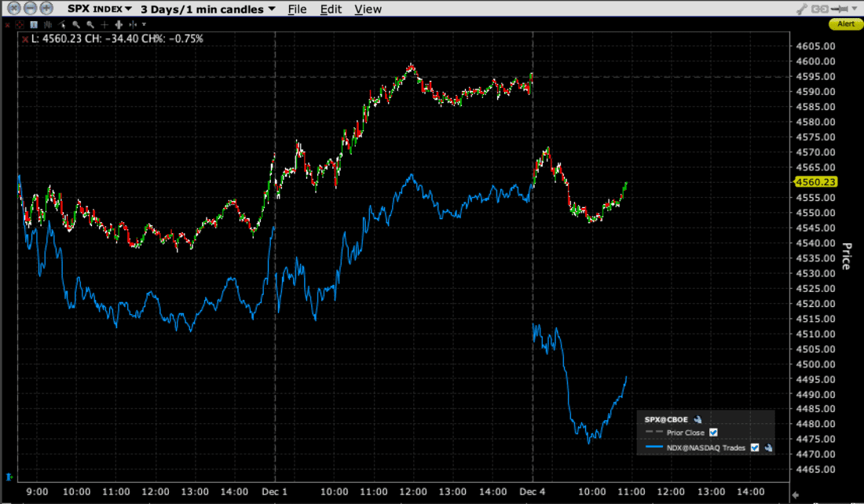Click the Dec 4 date label

(x=533, y=492)
